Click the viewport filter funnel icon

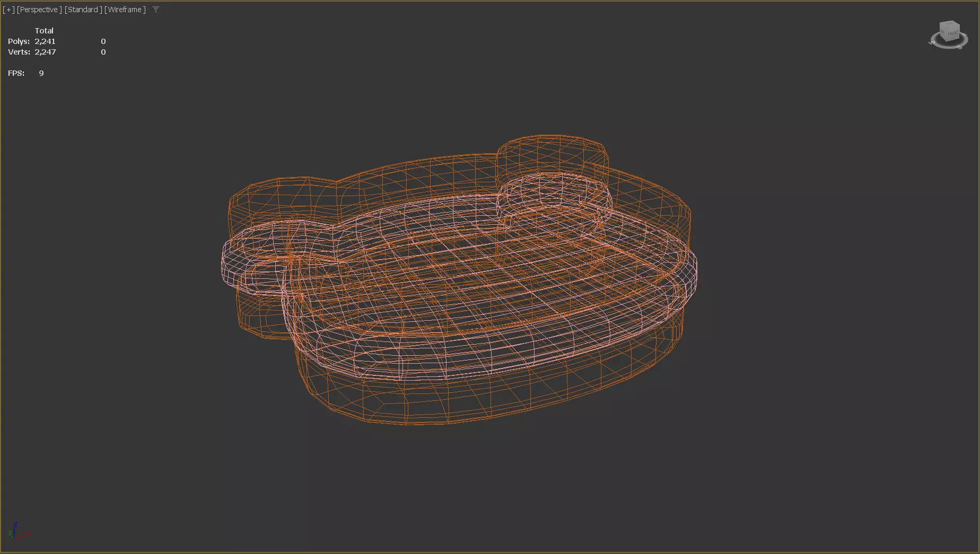pos(156,10)
